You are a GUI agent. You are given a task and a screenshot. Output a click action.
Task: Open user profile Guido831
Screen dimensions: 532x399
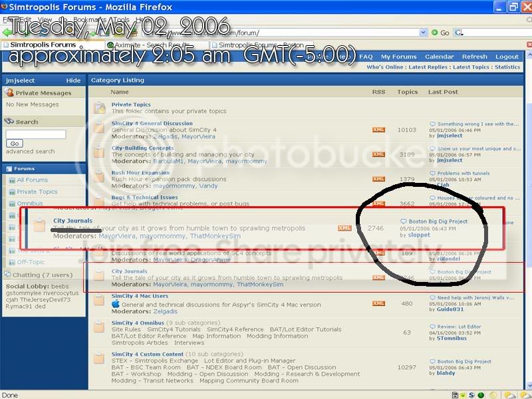tap(450, 309)
